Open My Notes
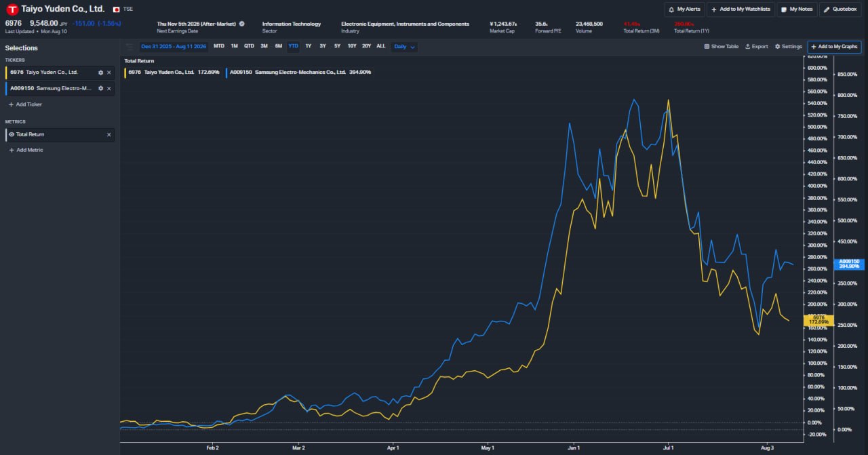Screen dimensions: 868x455 [x=796, y=9]
